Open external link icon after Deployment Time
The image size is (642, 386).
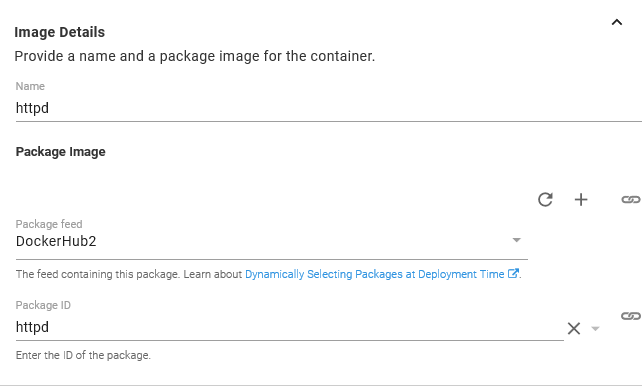click(513, 273)
